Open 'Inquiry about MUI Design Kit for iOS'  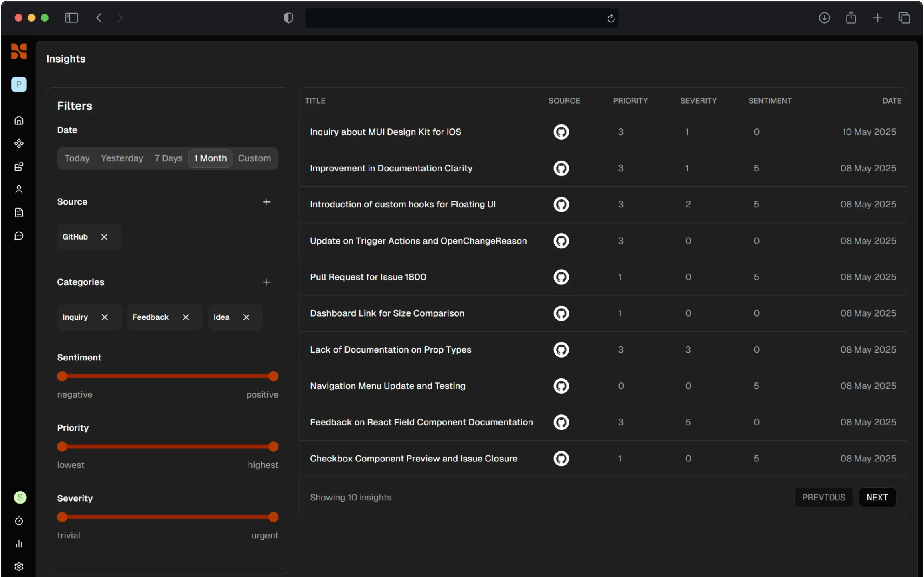[x=385, y=132]
